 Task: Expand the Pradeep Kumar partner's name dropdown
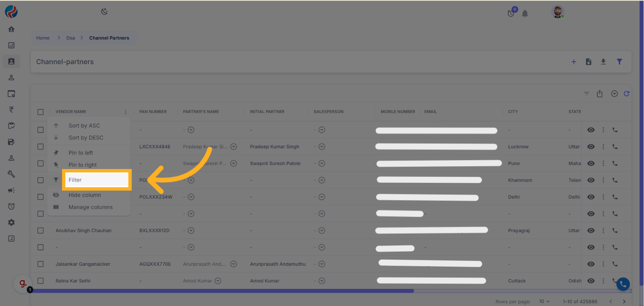coord(234,147)
